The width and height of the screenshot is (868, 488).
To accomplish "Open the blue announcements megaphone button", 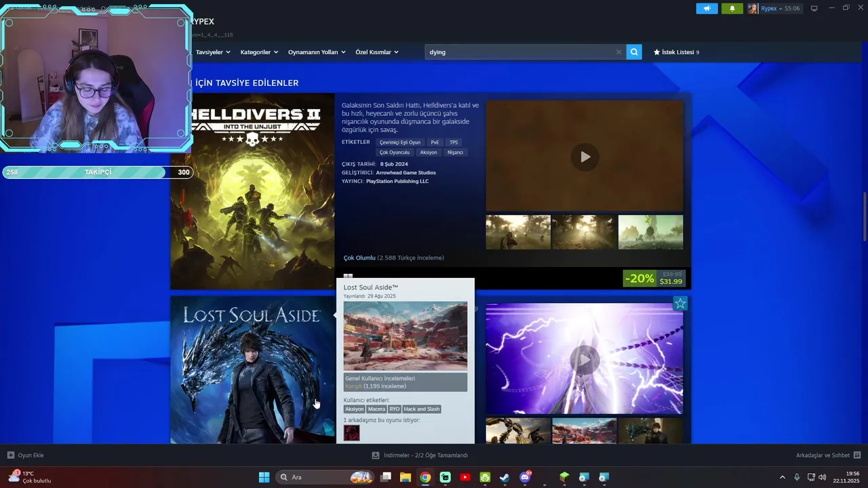I will (707, 9).
